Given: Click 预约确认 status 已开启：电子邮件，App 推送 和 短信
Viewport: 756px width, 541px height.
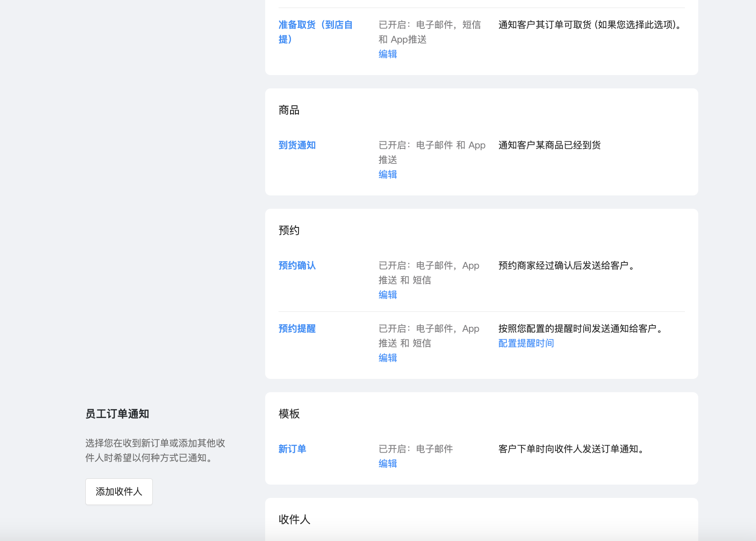Looking at the screenshot, I should (429, 273).
